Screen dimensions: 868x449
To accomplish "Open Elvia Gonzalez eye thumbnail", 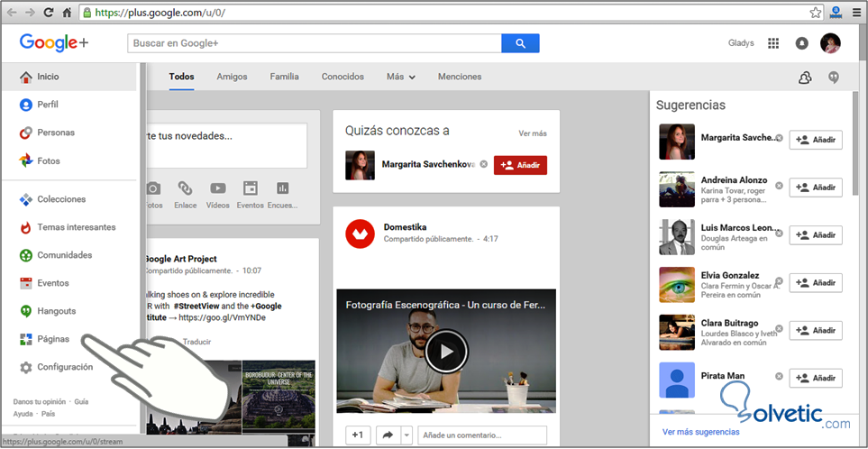I will pyautogui.click(x=677, y=285).
